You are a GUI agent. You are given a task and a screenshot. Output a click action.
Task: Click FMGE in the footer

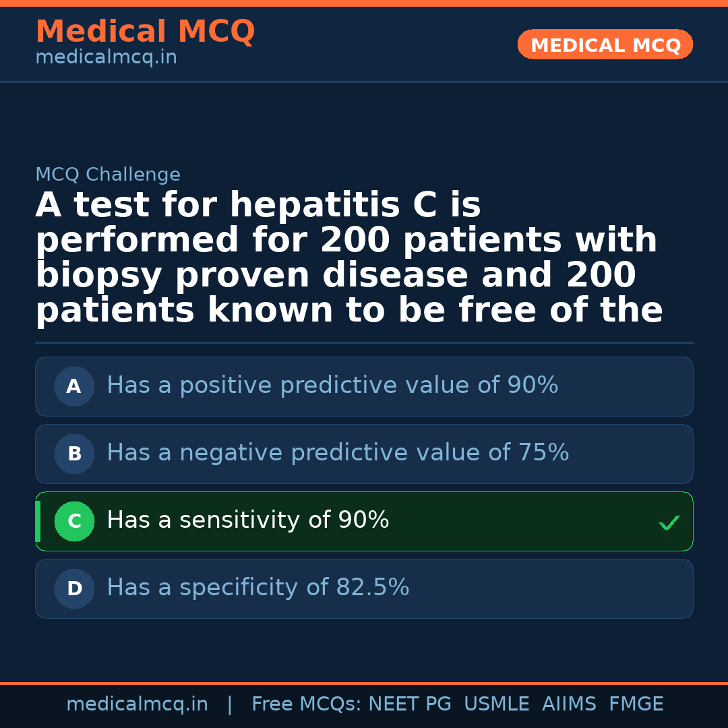tap(636, 704)
